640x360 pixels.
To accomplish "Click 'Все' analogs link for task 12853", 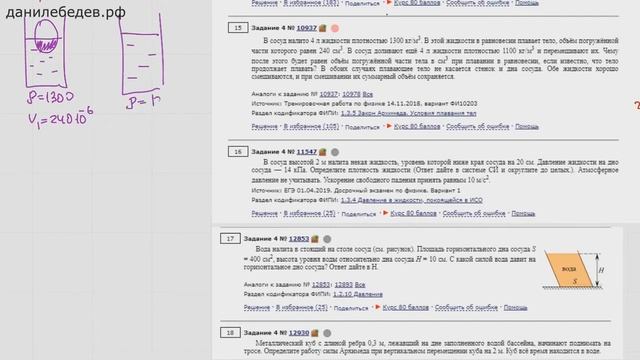I will [360, 285].
